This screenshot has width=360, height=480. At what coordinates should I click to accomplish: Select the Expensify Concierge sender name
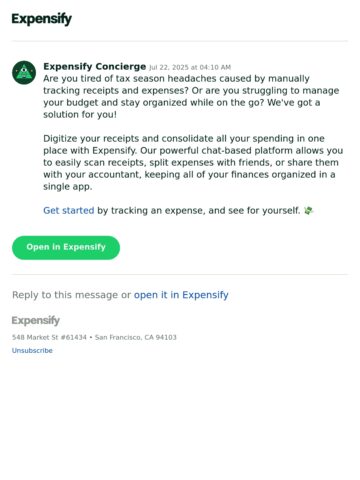pos(95,66)
